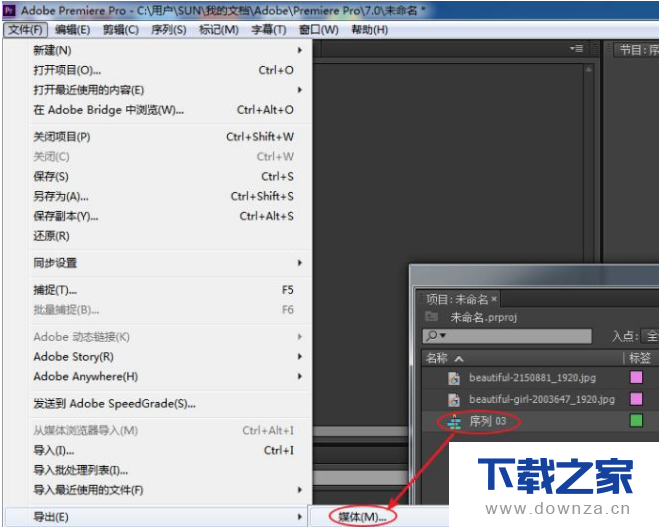Open the 入点 dropdown
The image size is (659, 527).
point(650,336)
